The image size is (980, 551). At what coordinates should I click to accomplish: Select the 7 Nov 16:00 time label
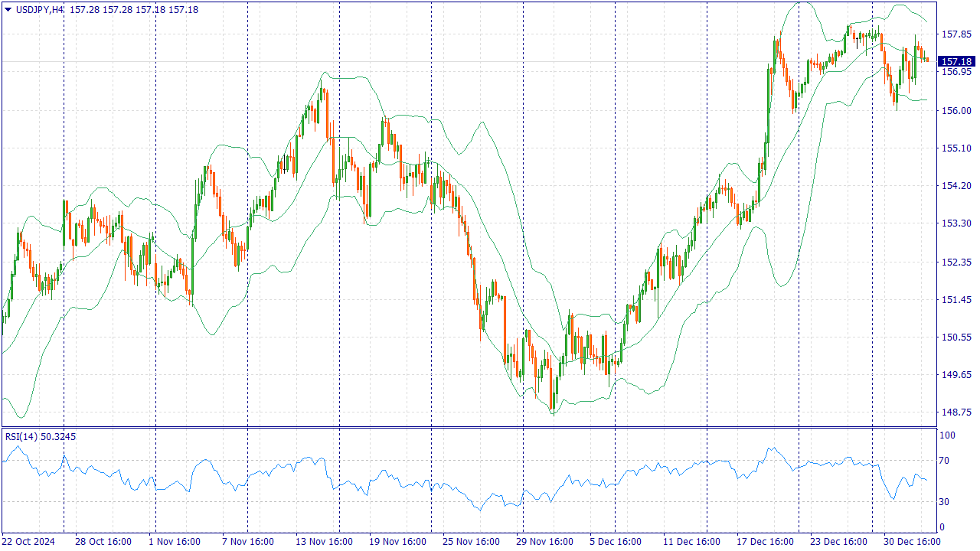tap(248, 542)
